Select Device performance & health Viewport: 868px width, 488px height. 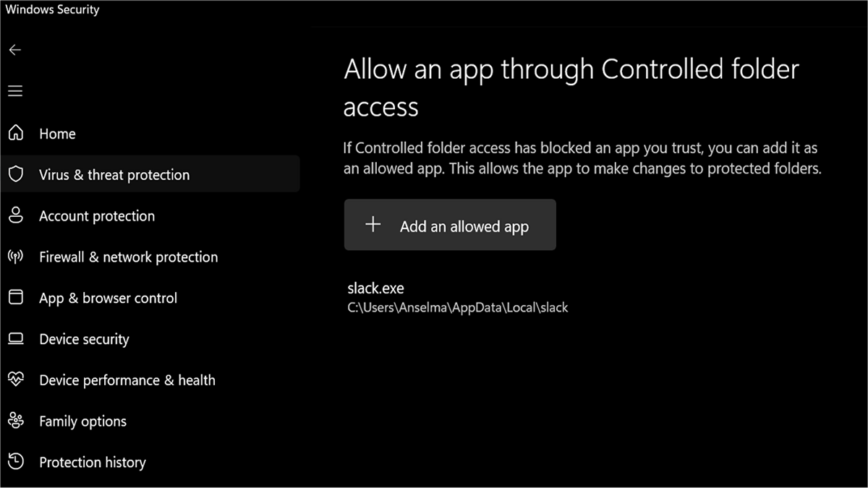coord(127,380)
